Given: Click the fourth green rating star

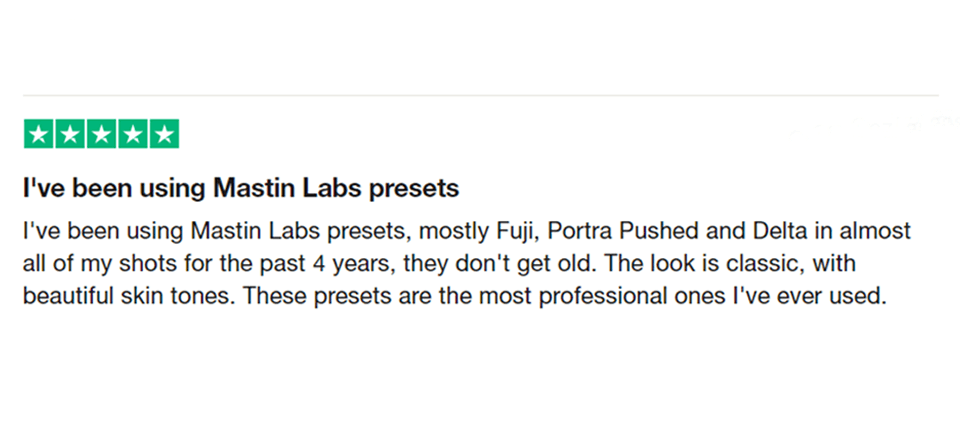Looking at the screenshot, I should [x=132, y=134].
